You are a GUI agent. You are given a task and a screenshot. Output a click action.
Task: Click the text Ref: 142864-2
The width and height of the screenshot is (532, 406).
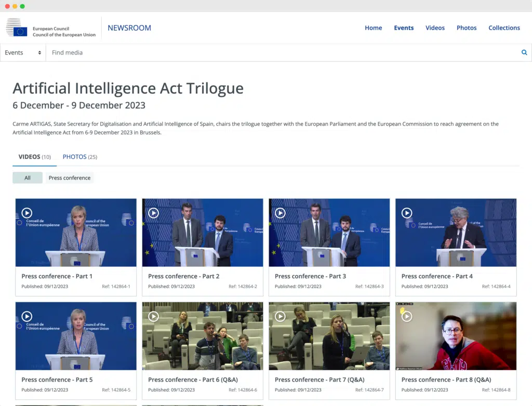pos(243,286)
